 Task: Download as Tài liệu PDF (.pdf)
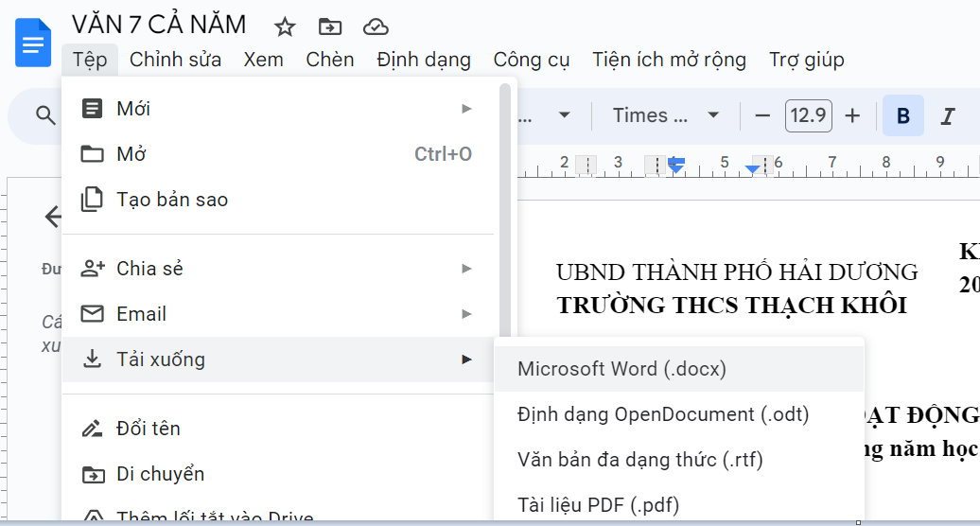(679, 504)
